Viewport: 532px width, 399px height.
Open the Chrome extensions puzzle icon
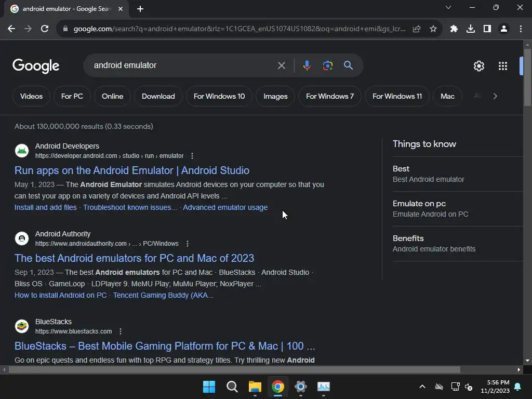click(x=454, y=29)
